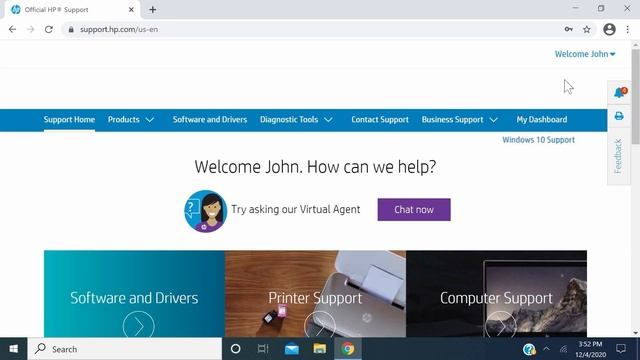Close the Official HP Support tab
The width and height of the screenshot is (640, 360).
(131, 9)
